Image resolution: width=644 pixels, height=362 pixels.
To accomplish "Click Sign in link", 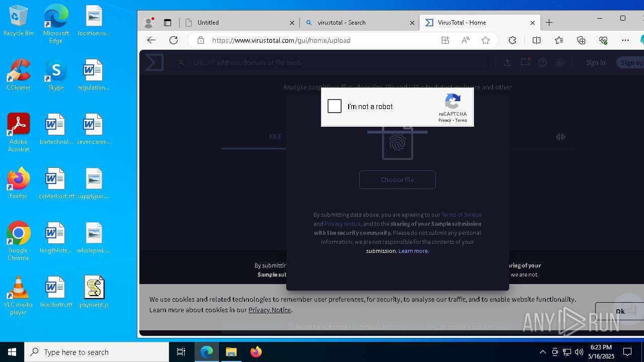I will tap(596, 62).
